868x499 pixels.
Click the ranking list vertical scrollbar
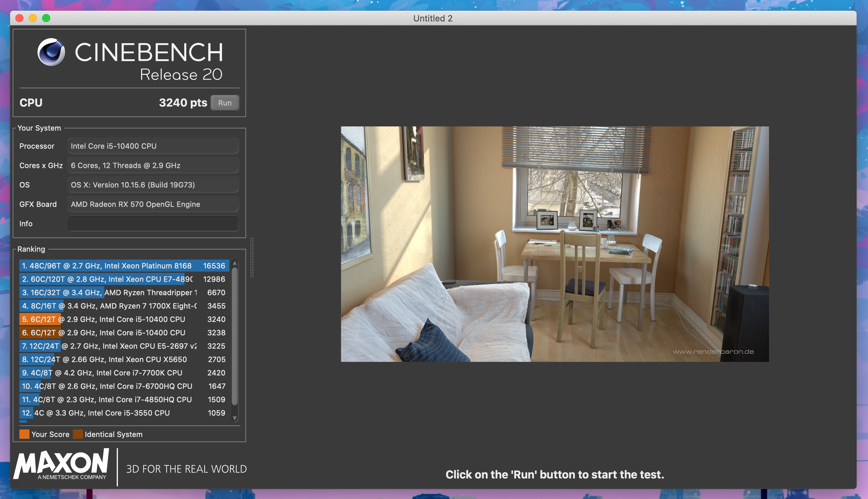(x=235, y=336)
